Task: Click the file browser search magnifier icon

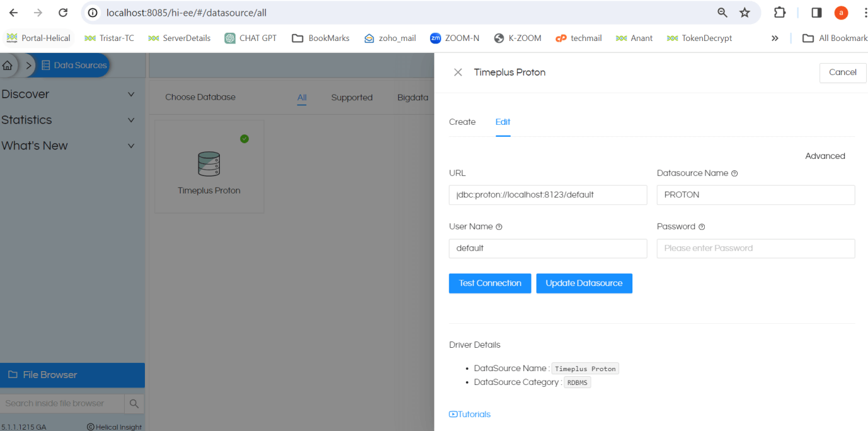Action: pyautogui.click(x=134, y=403)
